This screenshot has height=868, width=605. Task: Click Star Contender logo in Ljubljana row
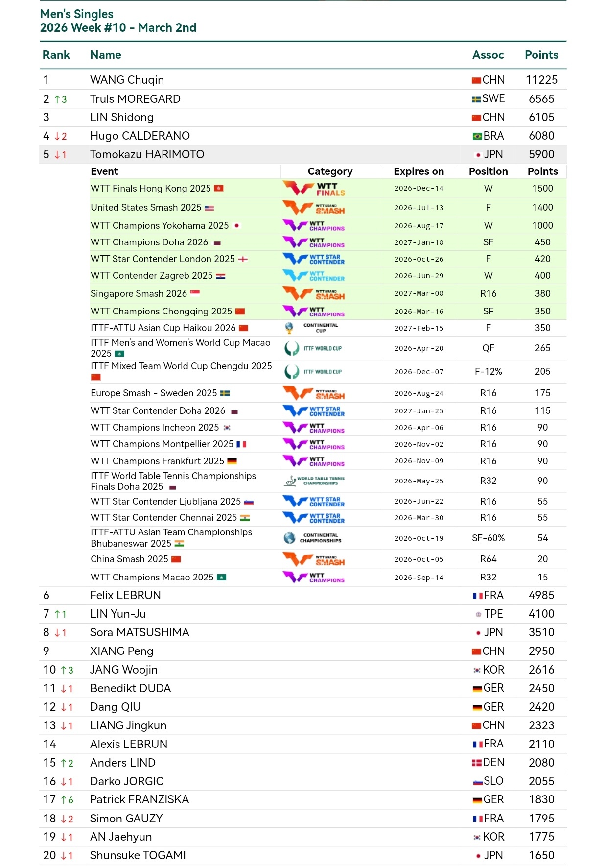(x=314, y=502)
